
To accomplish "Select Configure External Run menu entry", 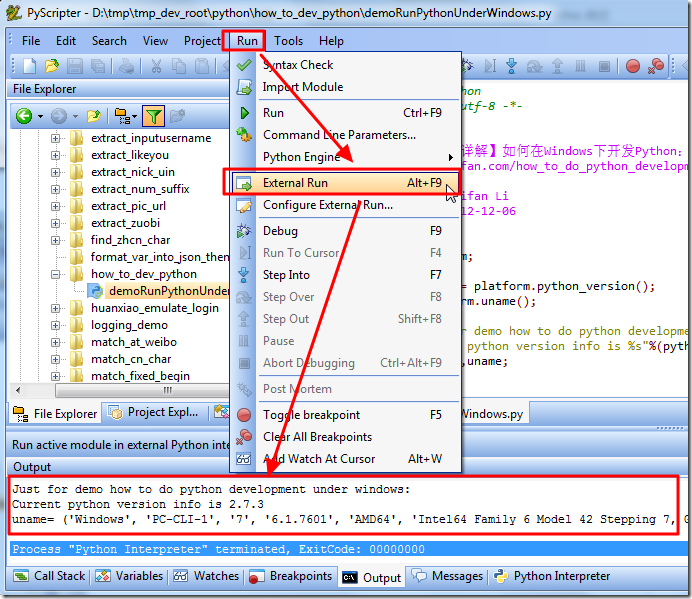I will click(327, 205).
